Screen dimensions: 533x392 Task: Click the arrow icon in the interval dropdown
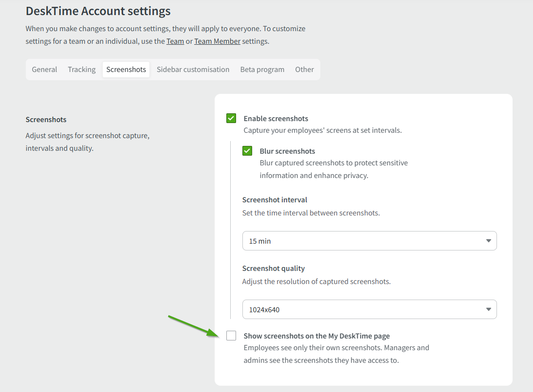[489, 241]
